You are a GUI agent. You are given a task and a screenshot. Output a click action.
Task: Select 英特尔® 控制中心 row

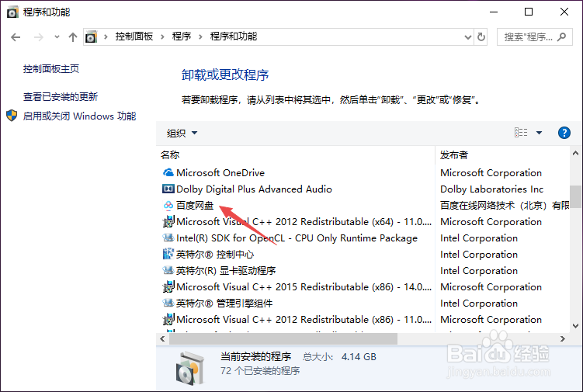point(215,255)
